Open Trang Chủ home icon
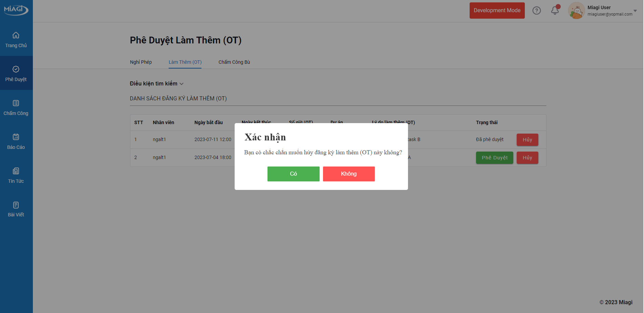Viewport: 644px width, 313px height. [x=16, y=35]
